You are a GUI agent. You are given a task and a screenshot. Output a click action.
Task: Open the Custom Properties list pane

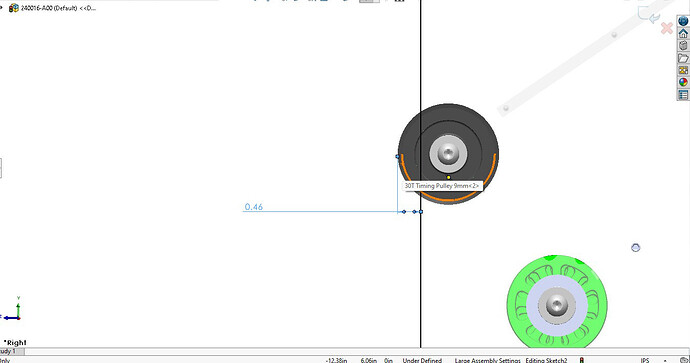(x=683, y=95)
